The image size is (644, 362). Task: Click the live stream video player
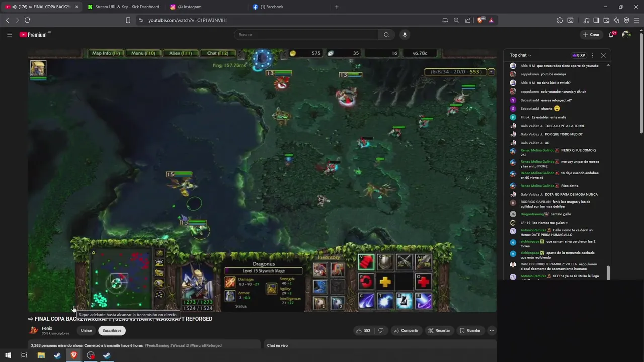pos(262,180)
